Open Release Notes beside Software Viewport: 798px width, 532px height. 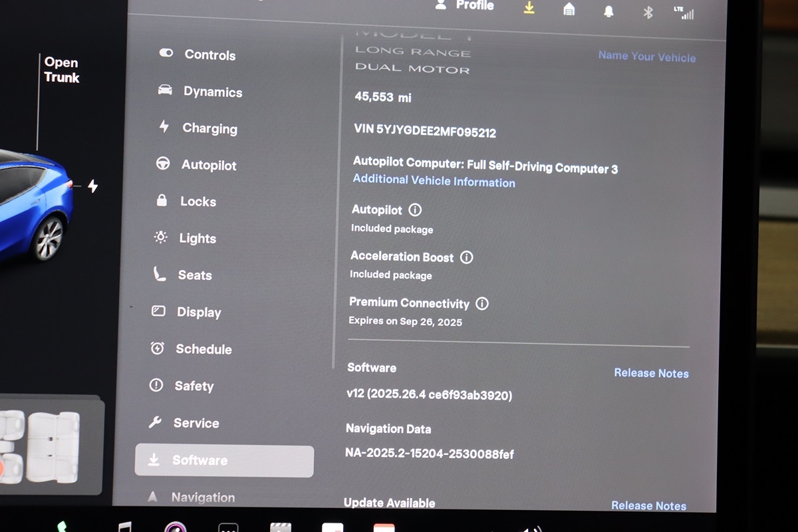(x=651, y=373)
